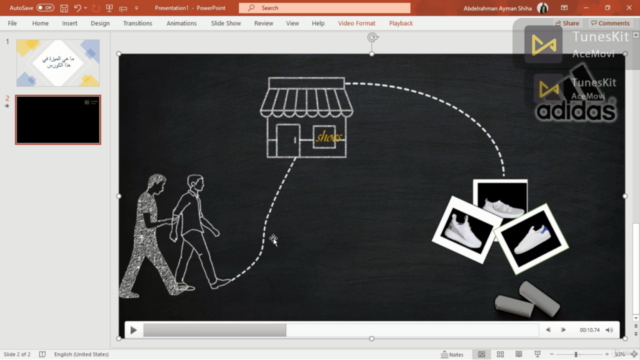
Task: Click the previous slide double arrow
Action: (636, 326)
